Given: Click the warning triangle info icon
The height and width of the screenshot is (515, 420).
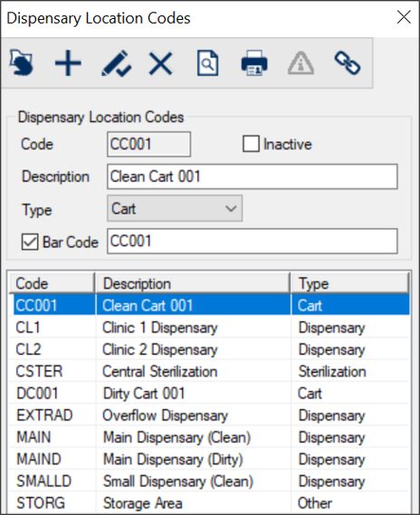Looking at the screenshot, I should coord(301,62).
